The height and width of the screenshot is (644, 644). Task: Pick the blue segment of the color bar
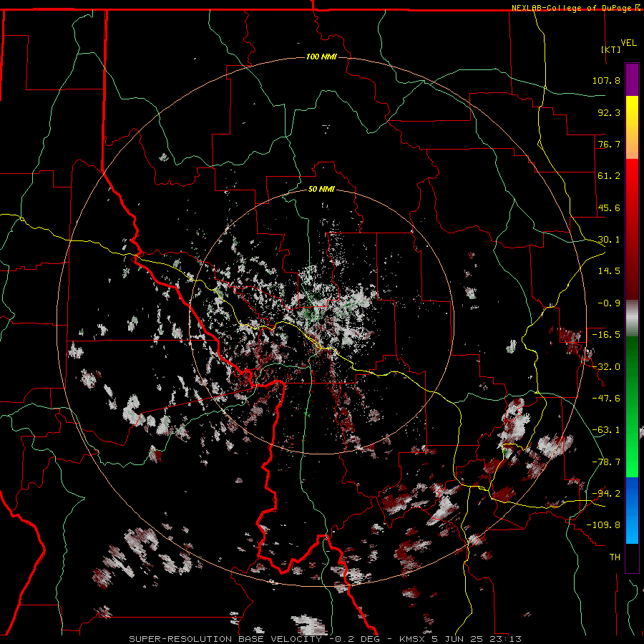point(632,510)
